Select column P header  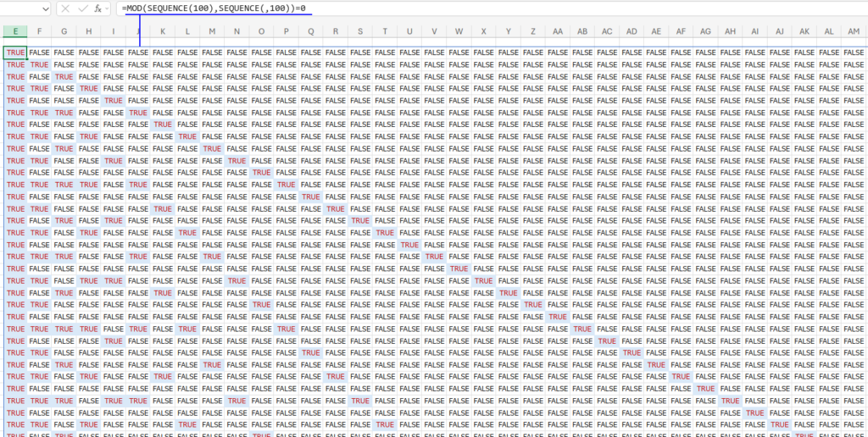coord(287,31)
